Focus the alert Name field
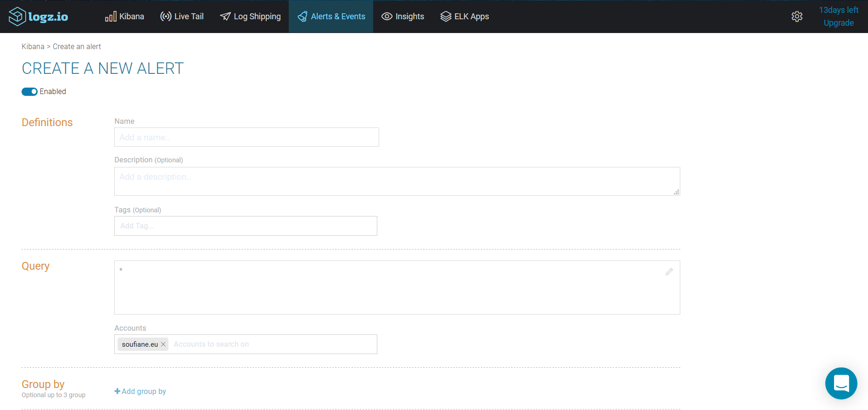 (x=246, y=137)
